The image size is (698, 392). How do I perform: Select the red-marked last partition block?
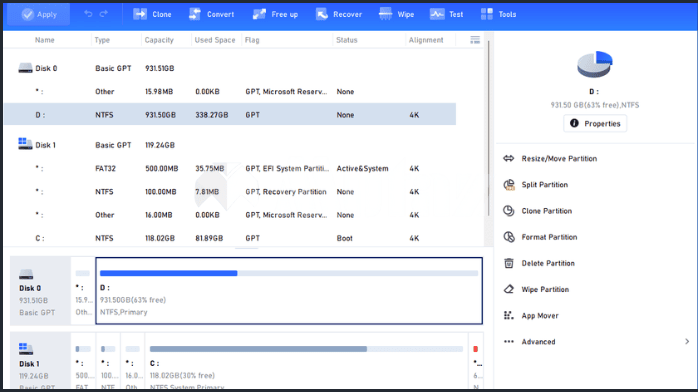pos(476,361)
